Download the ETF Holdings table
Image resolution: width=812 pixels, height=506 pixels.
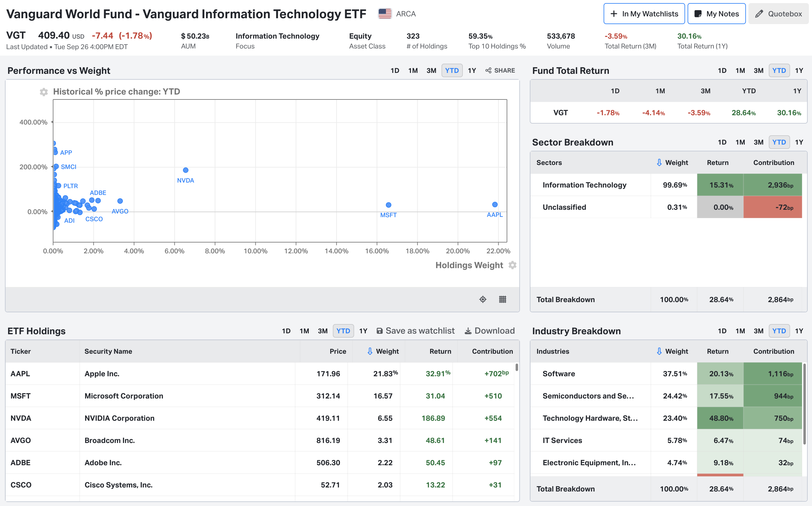(490, 331)
